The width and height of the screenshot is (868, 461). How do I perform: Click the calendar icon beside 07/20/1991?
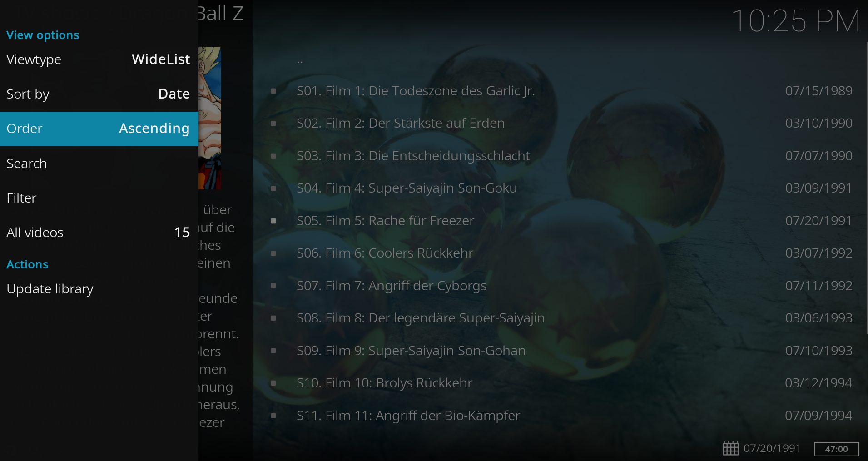(730, 448)
